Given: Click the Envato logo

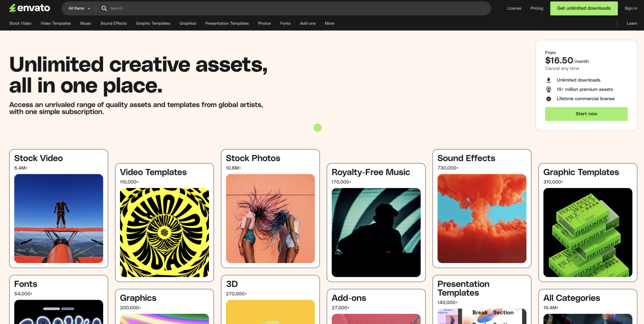Looking at the screenshot, I should click(x=30, y=8).
